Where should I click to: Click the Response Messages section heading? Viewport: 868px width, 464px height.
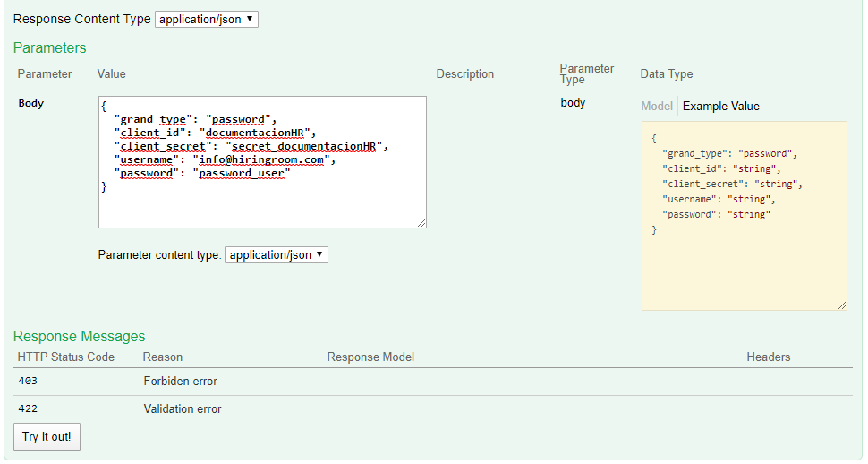(x=79, y=337)
